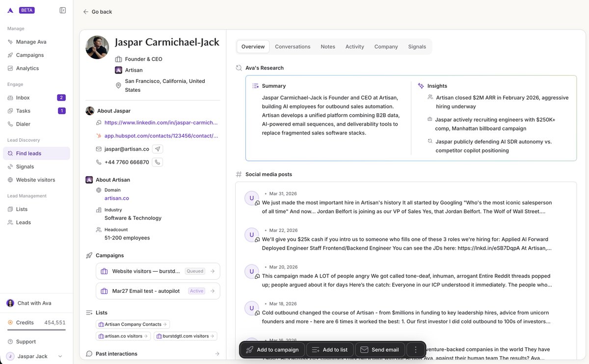Switch to the Conversations tab

[293, 47]
